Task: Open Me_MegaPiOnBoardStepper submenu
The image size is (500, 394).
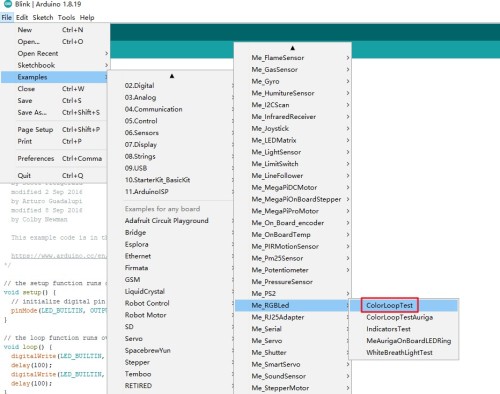Action: [x=293, y=199]
